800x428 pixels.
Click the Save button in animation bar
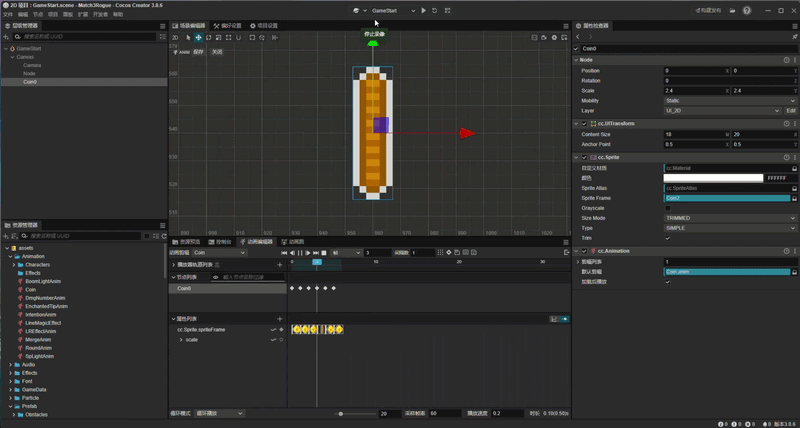[198, 52]
